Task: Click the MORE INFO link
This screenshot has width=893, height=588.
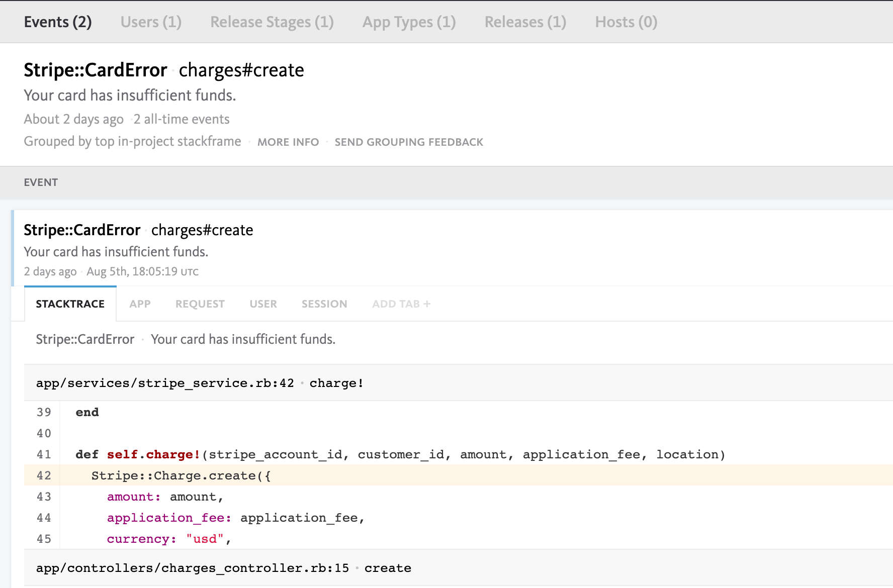Action: point(288,142)
